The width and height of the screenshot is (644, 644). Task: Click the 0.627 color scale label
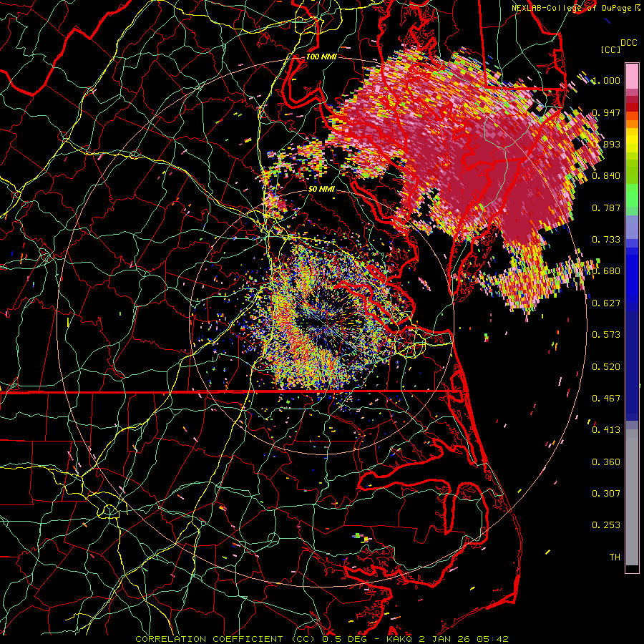coord(606,303)
